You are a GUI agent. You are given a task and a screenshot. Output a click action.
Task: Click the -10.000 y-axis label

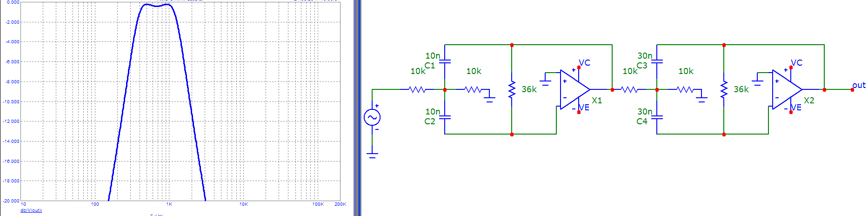pyautogui.click(x=12, y=101)
